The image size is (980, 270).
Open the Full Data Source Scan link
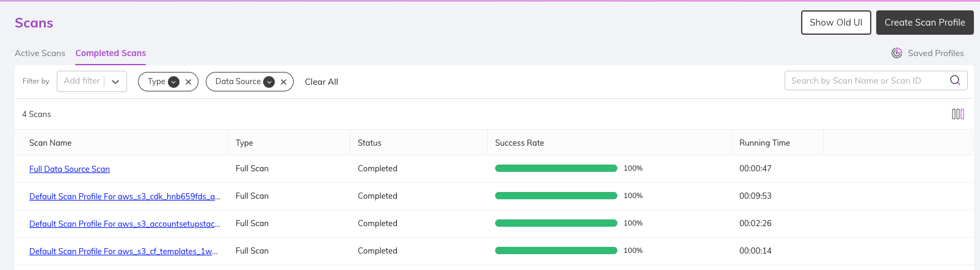(70, 169)
